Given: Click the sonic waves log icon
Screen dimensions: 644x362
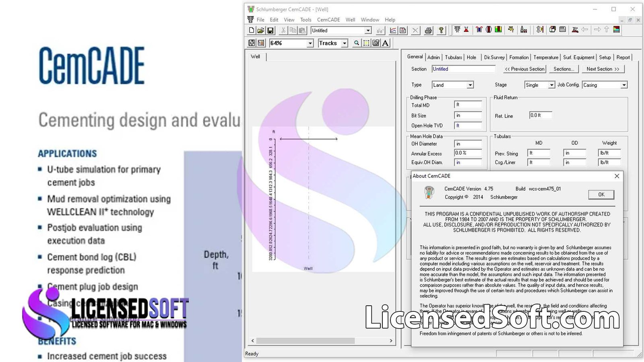Looking at the screenshot, I should pos(540,29).
